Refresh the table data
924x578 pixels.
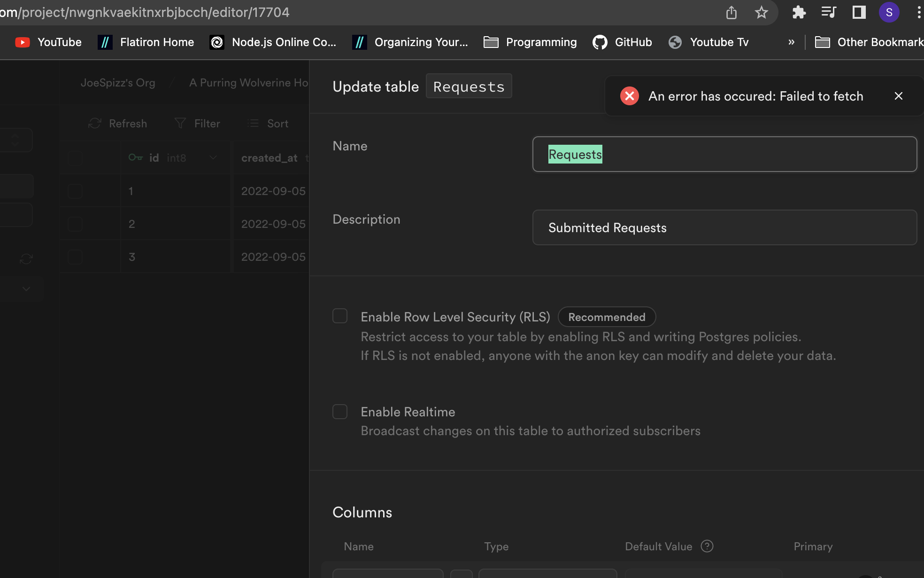118,123
